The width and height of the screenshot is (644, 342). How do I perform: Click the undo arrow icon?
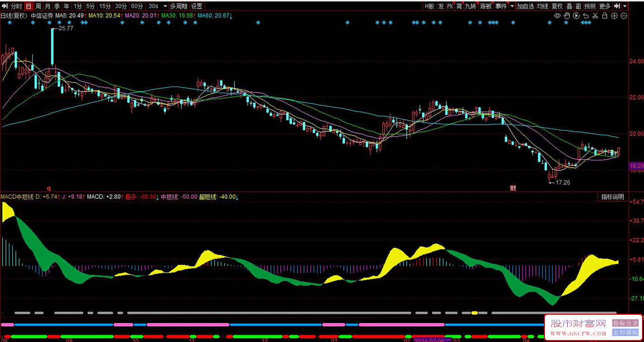pyautogui.click(x=586, y=16)
